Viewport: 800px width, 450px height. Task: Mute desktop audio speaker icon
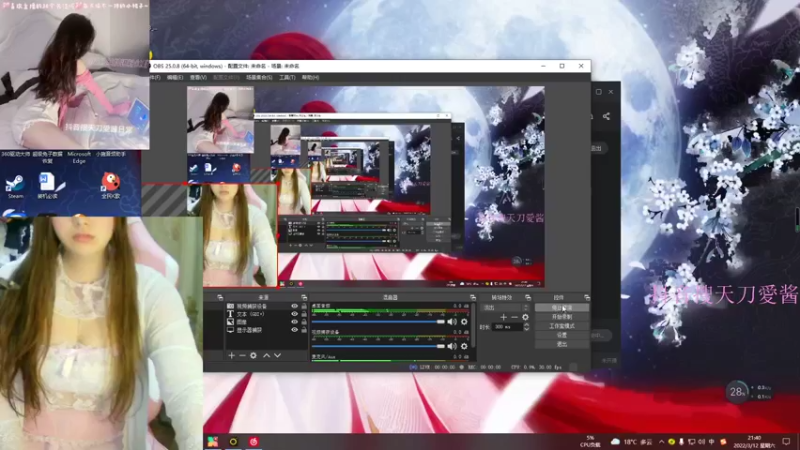click(452, 321)
